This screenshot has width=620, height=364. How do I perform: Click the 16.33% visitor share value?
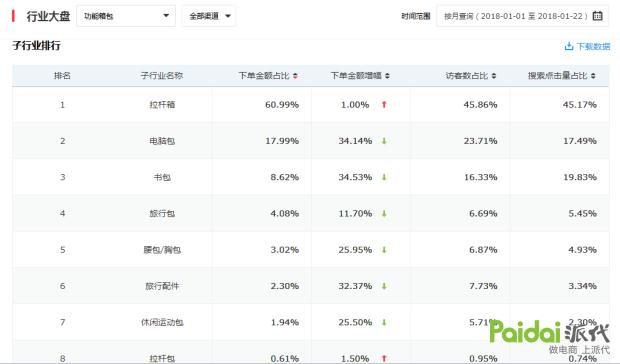point(480,177)
